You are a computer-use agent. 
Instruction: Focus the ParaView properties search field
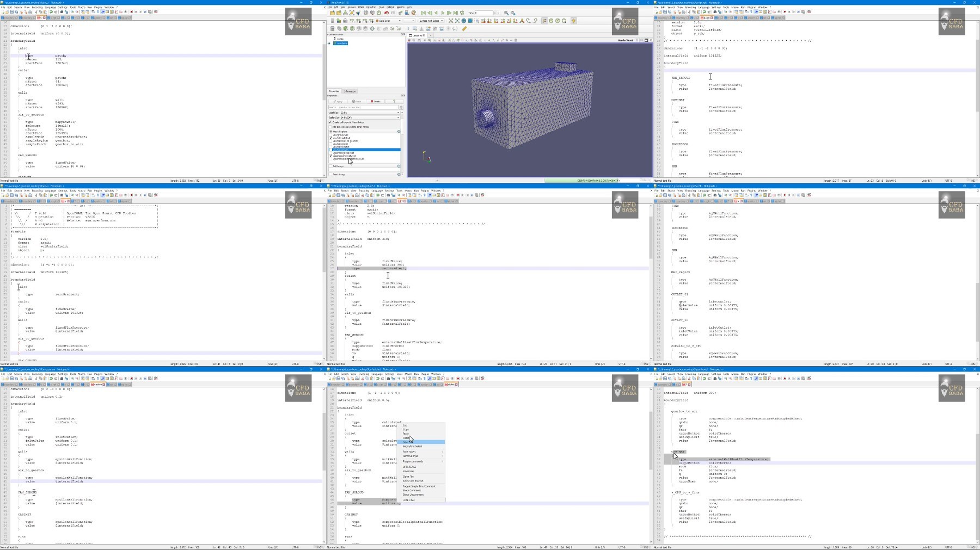[x=363, y=107]
